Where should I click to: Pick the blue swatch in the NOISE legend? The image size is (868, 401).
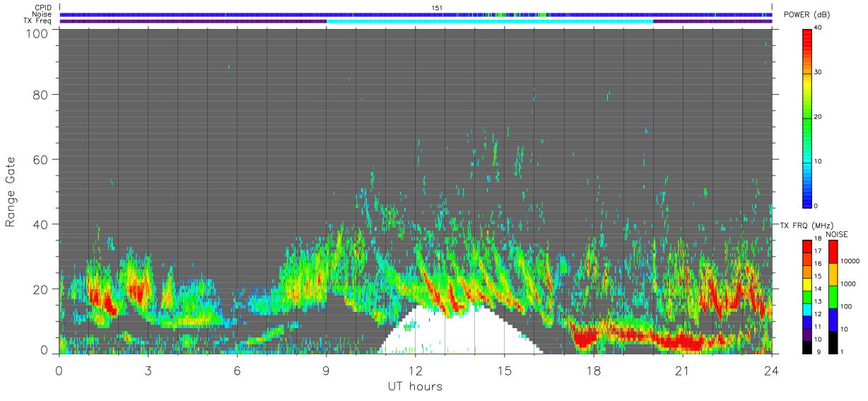click(x=832, y=319)
